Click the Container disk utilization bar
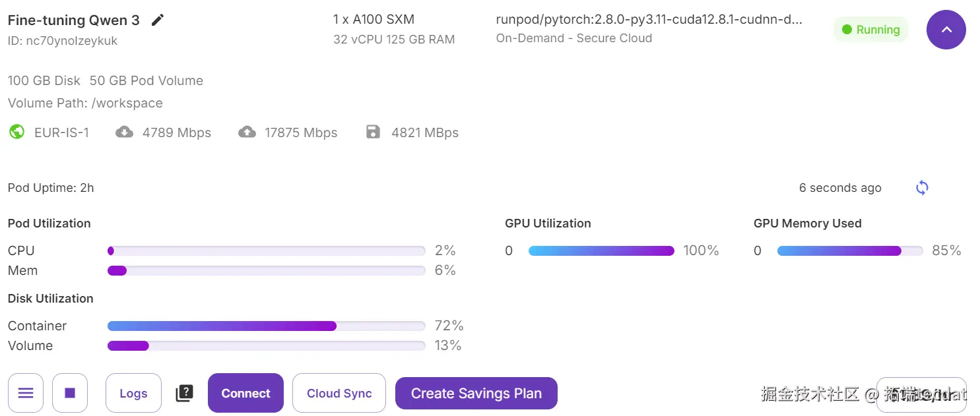Viewport: 980px width, 416px height. (266, 326)
